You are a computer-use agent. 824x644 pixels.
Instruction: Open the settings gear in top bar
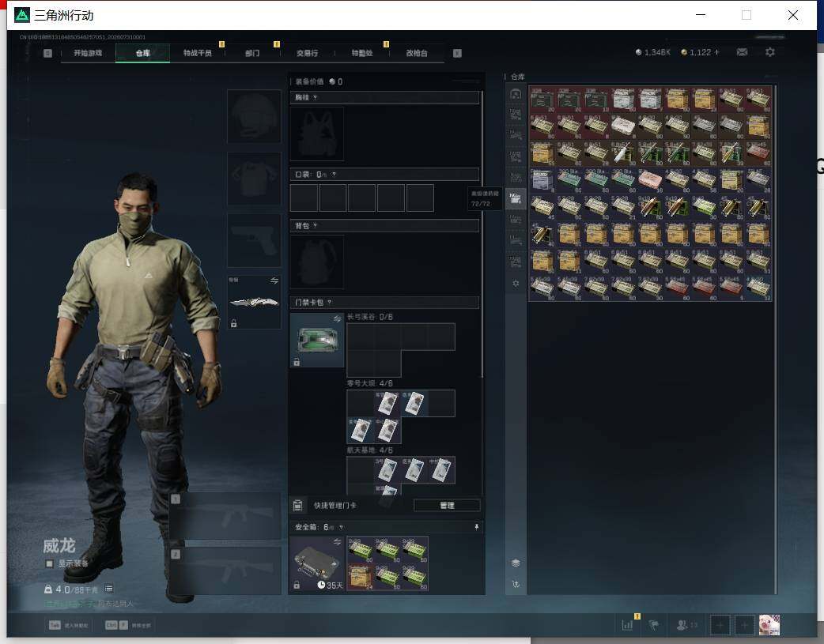pos(770,52)
